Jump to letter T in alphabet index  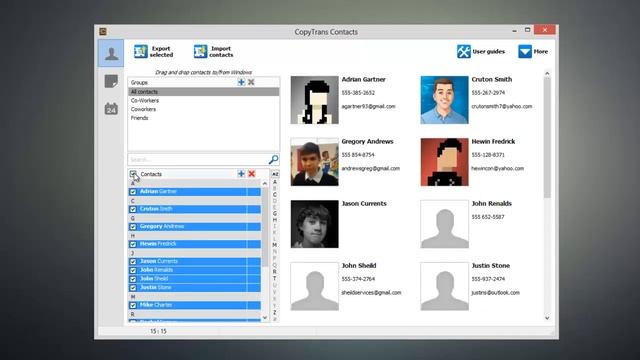point(275,278)
